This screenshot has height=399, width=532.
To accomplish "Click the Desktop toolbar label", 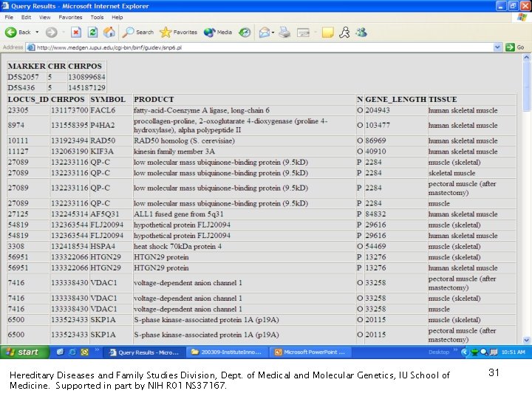I will [x=438, y=352].
